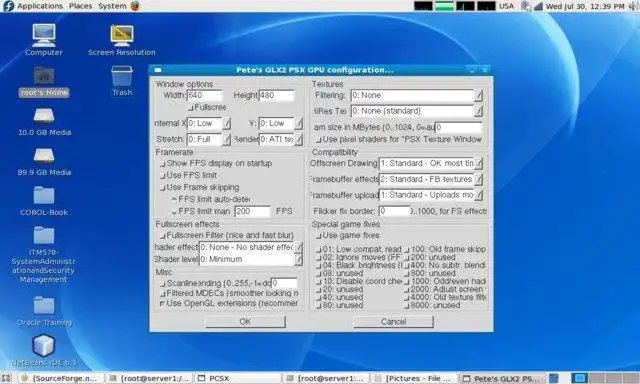Click the OK button
Screen dimensions: 640x384
(245, 322)
